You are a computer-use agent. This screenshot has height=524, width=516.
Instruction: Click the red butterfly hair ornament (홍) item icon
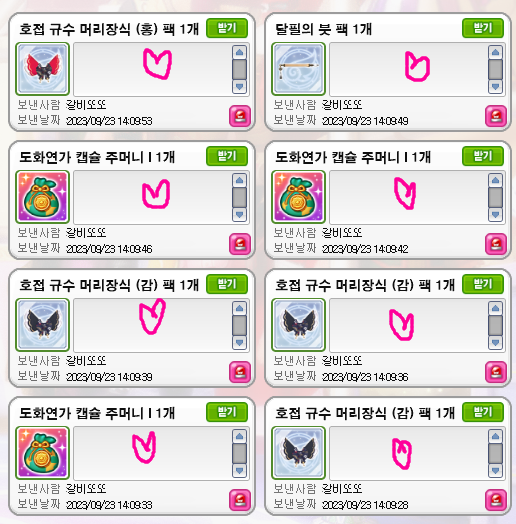(42, 69)
